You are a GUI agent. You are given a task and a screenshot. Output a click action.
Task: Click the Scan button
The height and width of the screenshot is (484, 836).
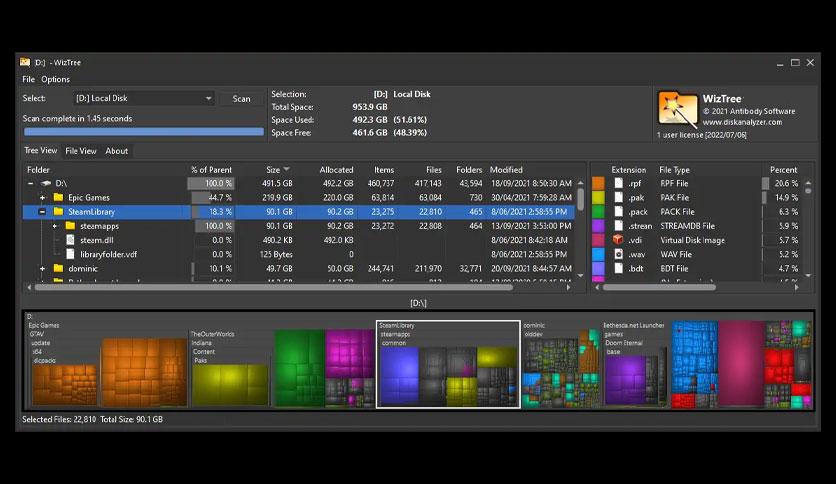pos(241,99)
